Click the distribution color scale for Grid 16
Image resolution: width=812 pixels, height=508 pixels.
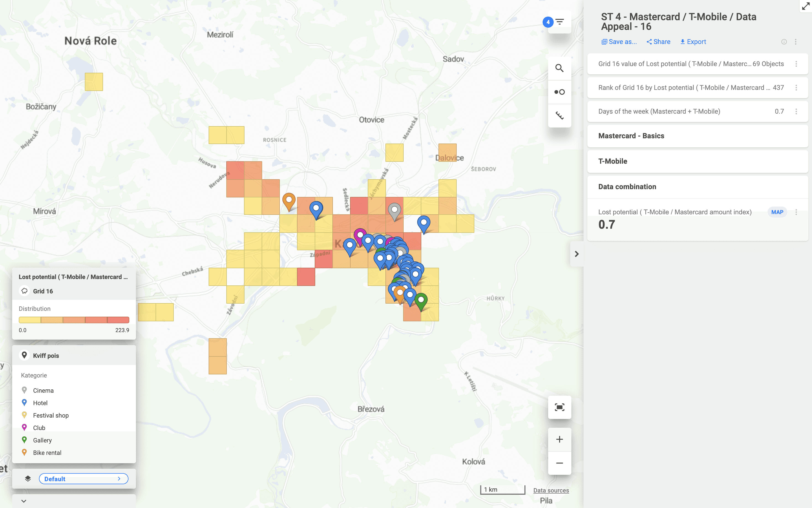click(74, 319)
